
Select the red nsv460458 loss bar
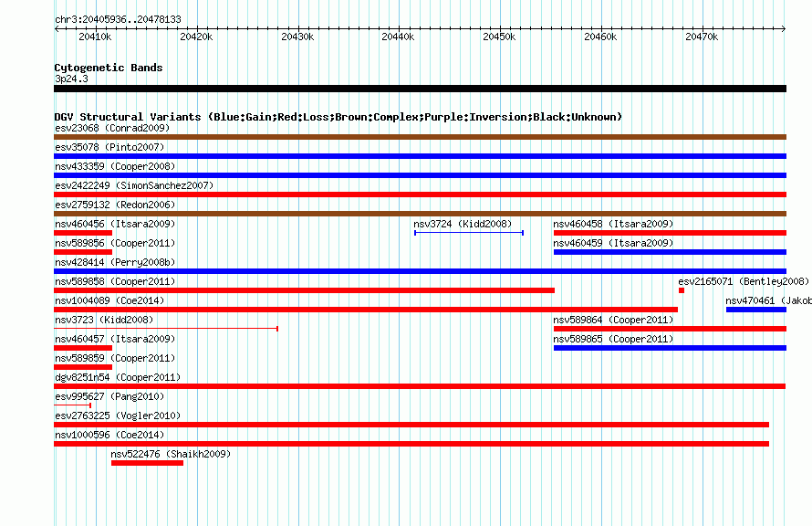pyautogui.click(x=670, y=233)
